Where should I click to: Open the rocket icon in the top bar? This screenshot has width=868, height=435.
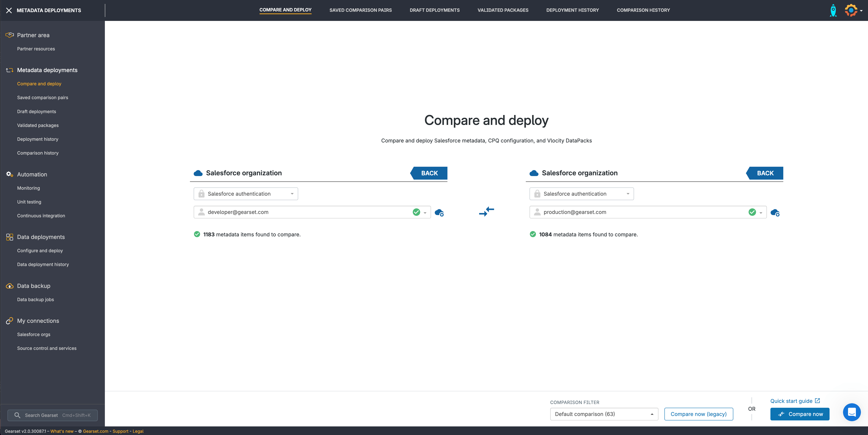833,10
